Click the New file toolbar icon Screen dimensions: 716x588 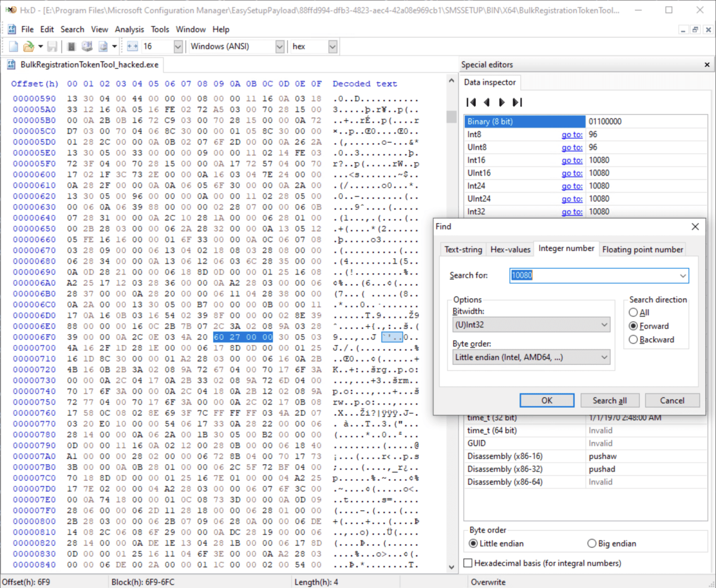coord(14,47)
